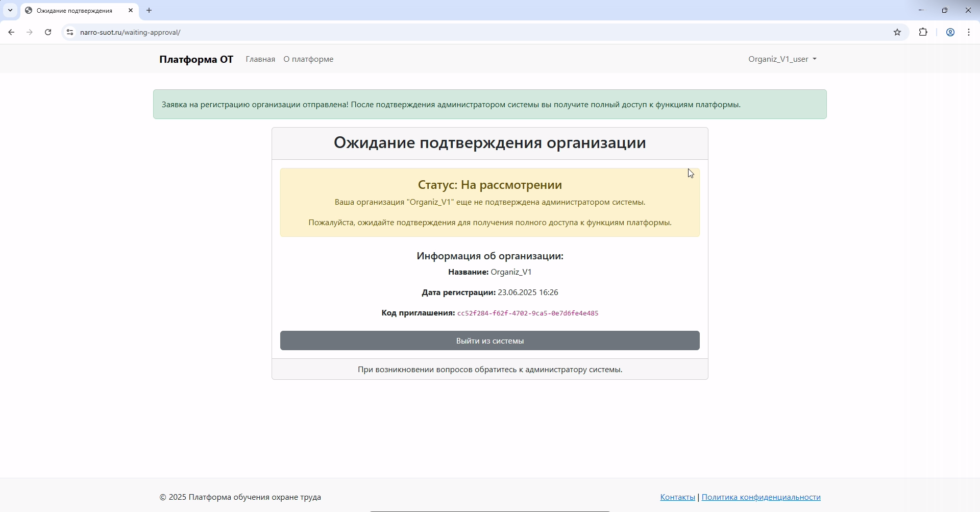This screenshot has width=980, height=512.
Task: Open the Контакты link in footer
Action: [x=677, y=497]
